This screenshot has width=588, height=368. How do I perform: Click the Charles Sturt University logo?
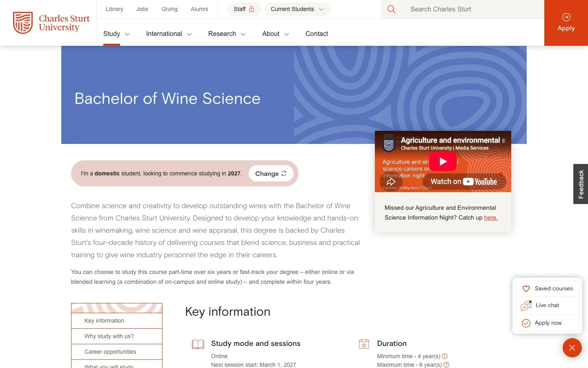[x=51, y=23]
